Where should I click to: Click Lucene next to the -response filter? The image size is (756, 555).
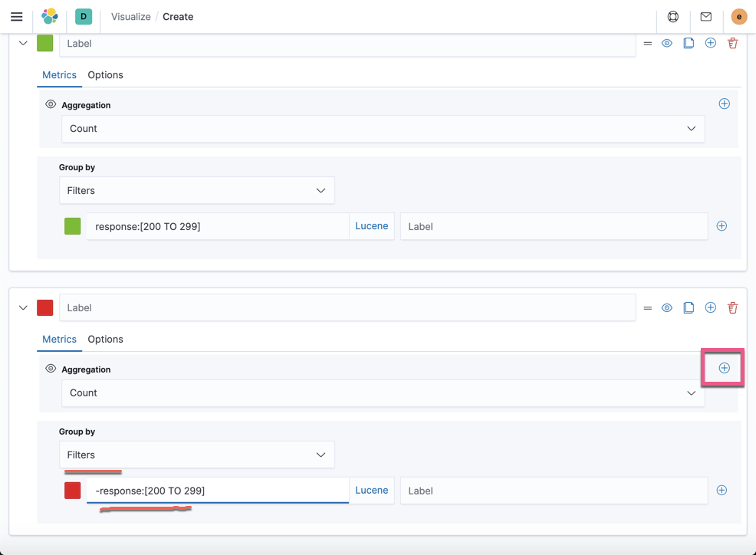tap(371, 490)
